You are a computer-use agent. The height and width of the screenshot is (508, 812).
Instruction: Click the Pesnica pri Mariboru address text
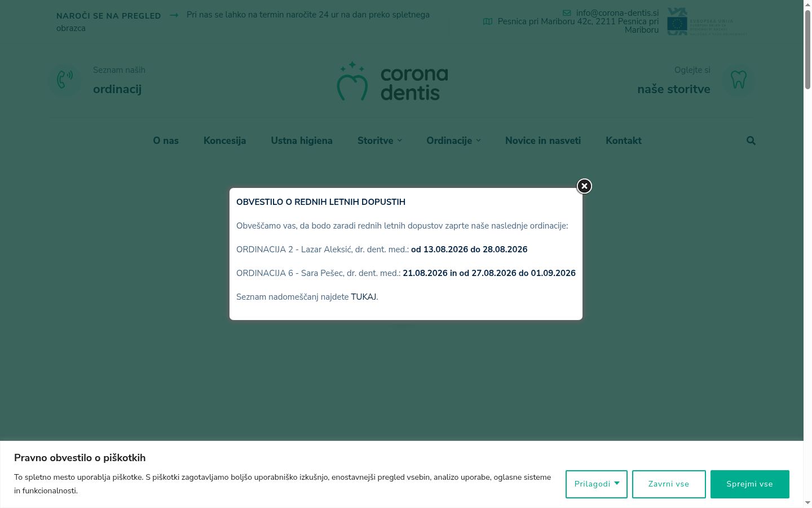coord(578,25)
